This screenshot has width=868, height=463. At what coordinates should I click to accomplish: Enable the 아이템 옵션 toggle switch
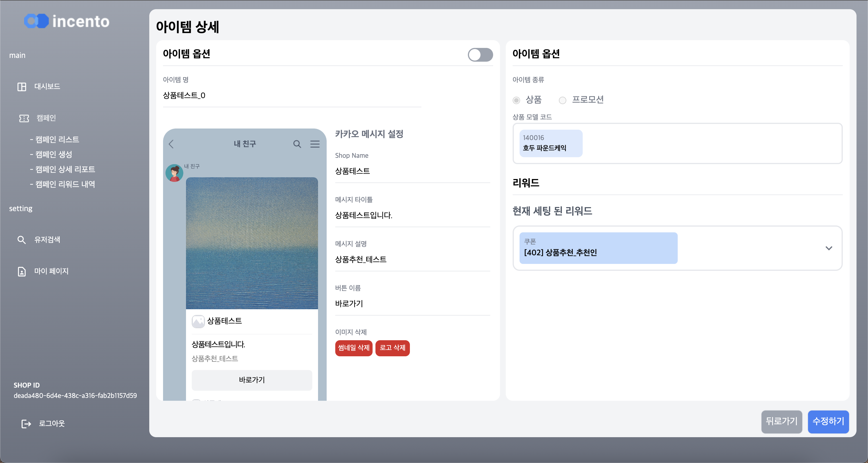pos(480,55)
